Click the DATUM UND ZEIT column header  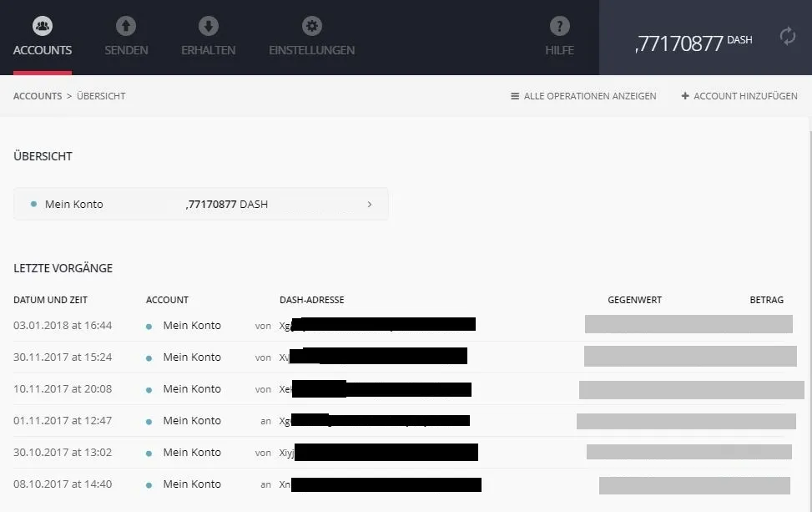[50, 300]
